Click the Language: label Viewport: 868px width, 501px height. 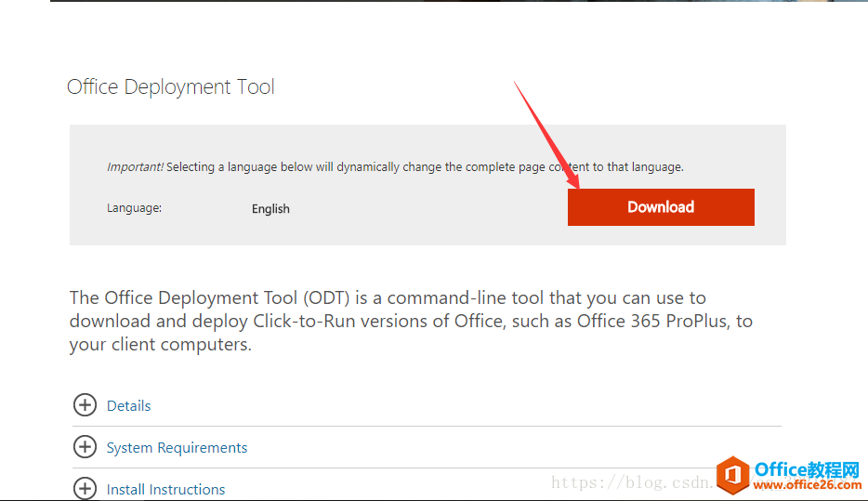(134, 208)
